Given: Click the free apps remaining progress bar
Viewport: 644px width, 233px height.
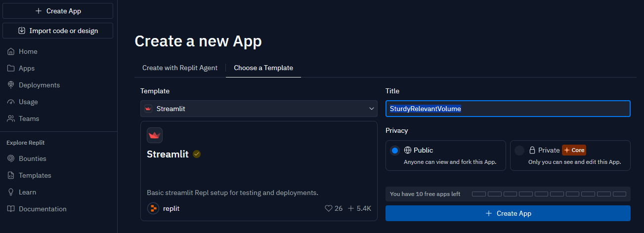Looking at the screenshot, I should point(549,194).
